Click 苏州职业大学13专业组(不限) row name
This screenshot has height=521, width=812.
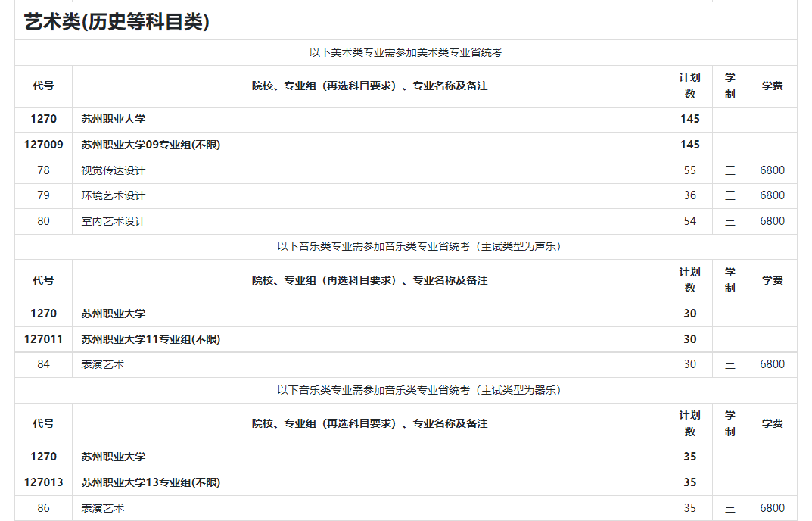tap(151, 482)
